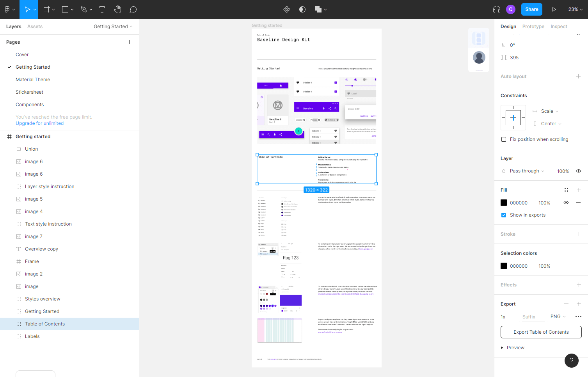Click Export Table of Contents button
This screenshot has width=588, height=377.
point(541,332)
